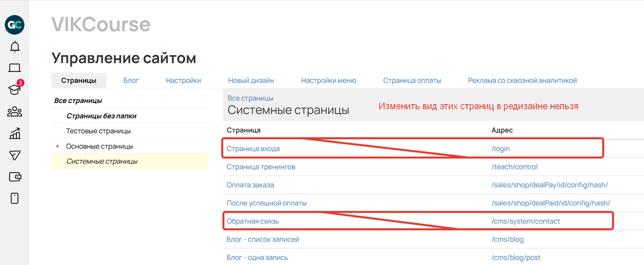Select Все страницы in the folder tree

pos(78,100)
